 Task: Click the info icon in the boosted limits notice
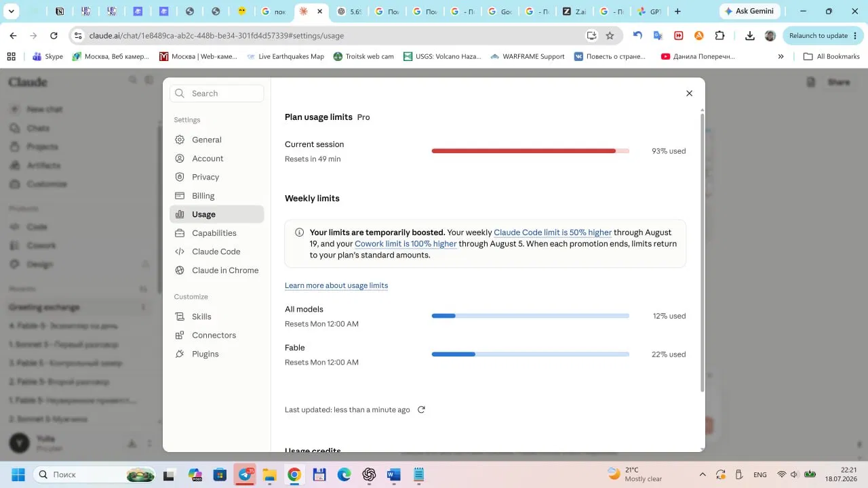[x=300, y=232]
